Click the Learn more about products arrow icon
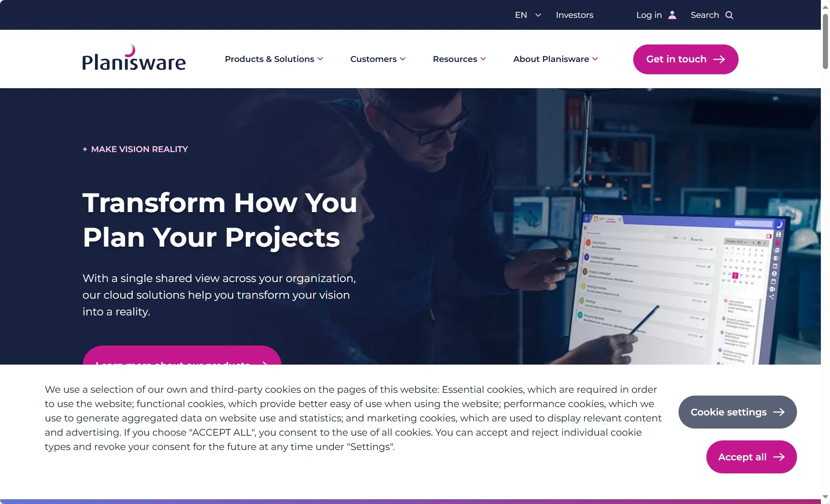 click(x=265, y=364)
